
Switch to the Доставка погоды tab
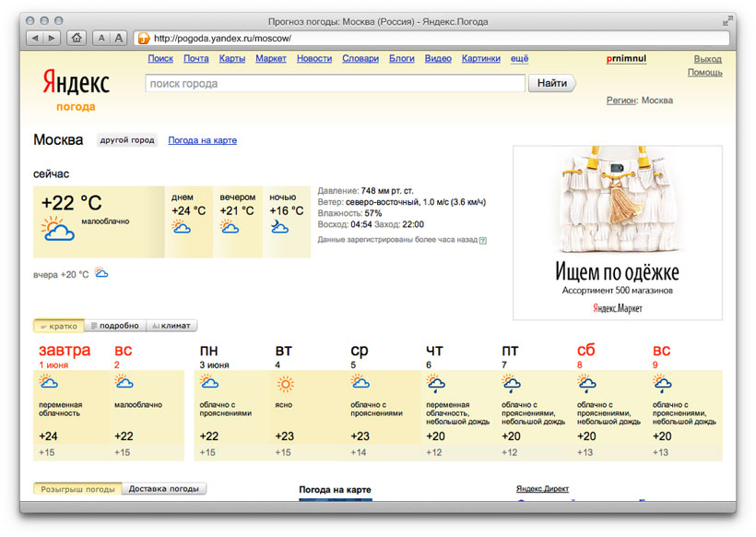(x=162, y=490)
